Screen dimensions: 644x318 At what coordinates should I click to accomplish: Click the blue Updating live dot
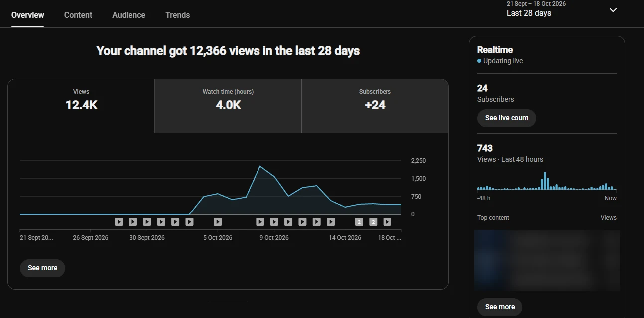479,61
